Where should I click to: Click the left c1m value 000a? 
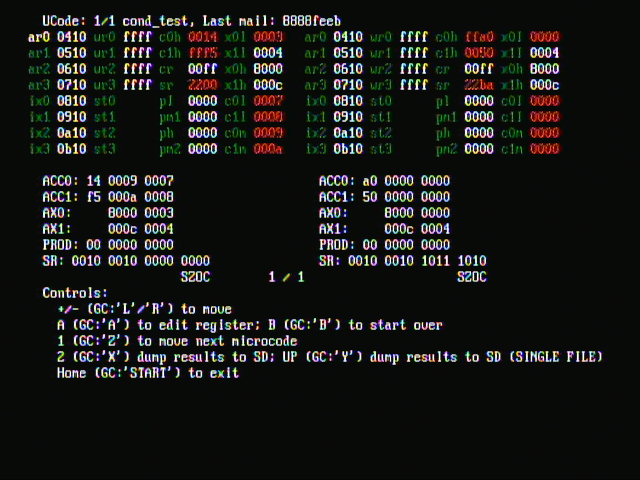coord(268,149)
